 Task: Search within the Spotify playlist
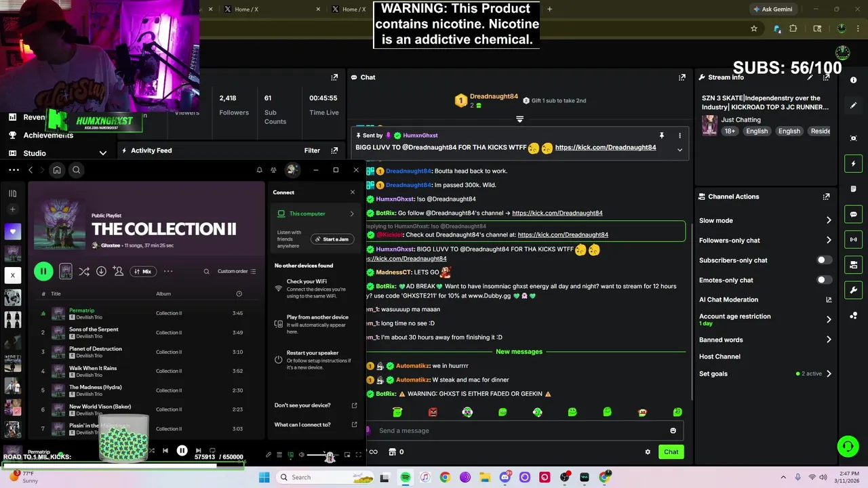click(206, 271)
